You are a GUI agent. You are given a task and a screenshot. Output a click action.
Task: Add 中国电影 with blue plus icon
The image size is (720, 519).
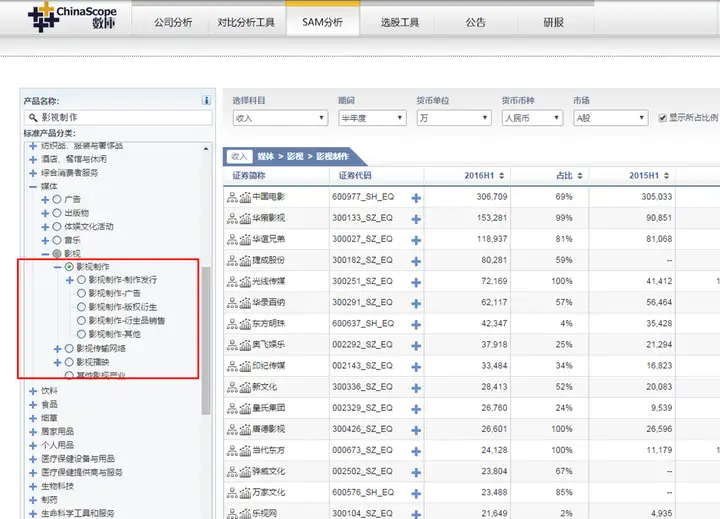[x=416, y=198]
